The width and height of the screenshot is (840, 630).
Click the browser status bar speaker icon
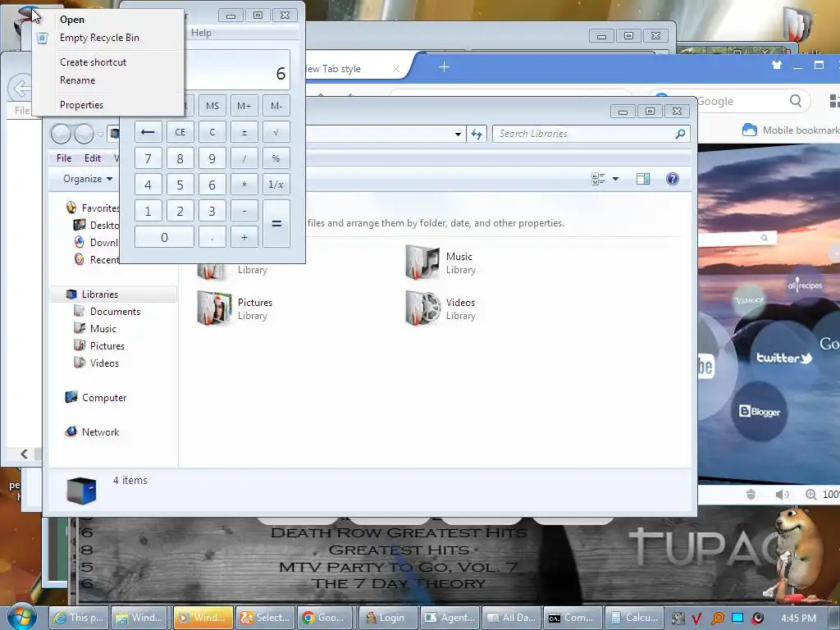(x=782, y=495)
